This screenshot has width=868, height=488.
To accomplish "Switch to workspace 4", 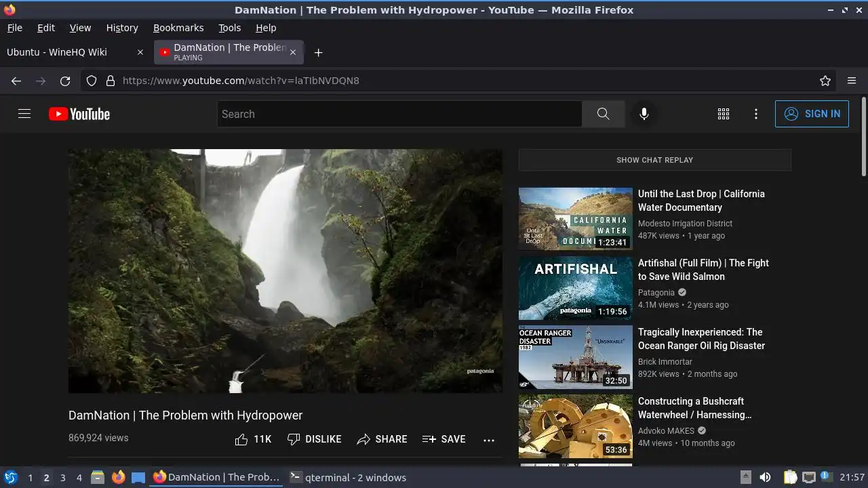I will pos(79,477).
